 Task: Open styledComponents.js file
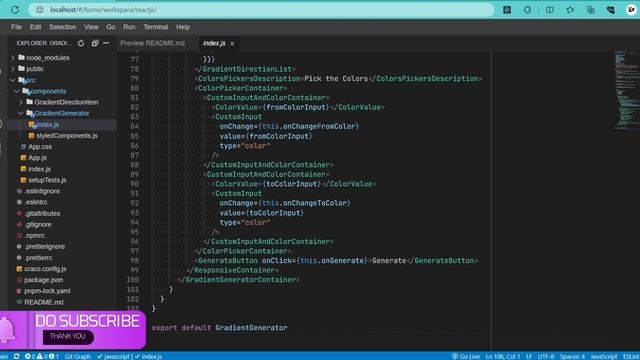point(66,136)
